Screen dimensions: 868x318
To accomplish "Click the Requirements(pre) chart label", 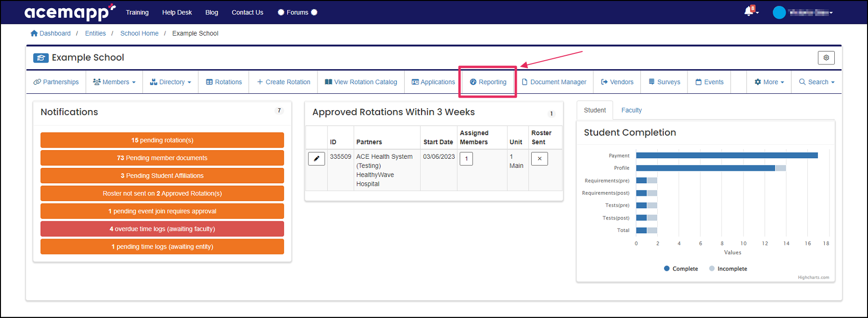I will click(607, 180).
